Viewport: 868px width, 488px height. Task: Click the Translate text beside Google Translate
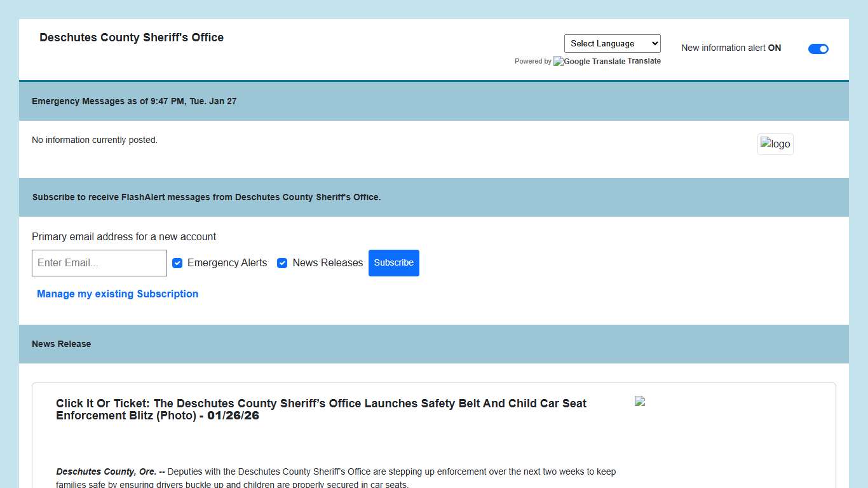(646, 61)
